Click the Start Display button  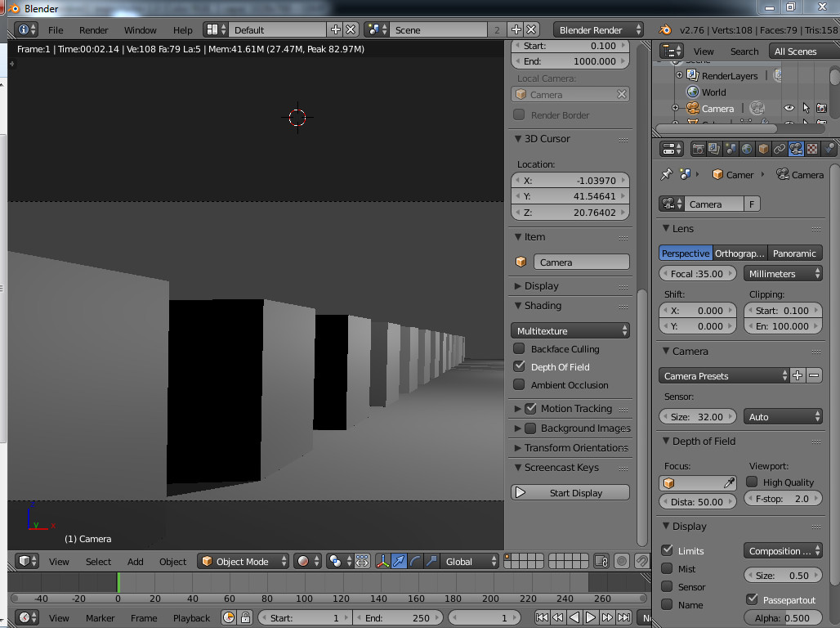point(570,493)
